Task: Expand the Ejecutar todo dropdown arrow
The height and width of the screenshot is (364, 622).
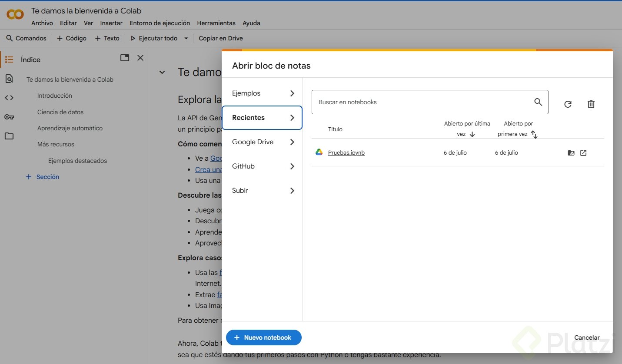Action: [186, 38]
